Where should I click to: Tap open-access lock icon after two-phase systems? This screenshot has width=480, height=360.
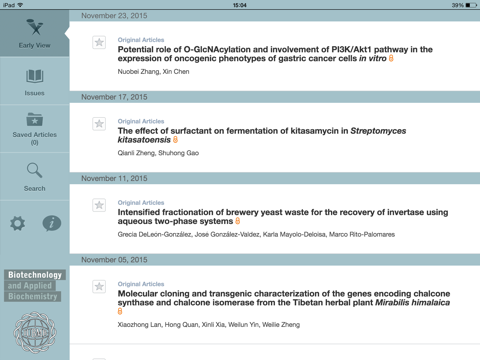pyautogui.click(x=238, y=221)
